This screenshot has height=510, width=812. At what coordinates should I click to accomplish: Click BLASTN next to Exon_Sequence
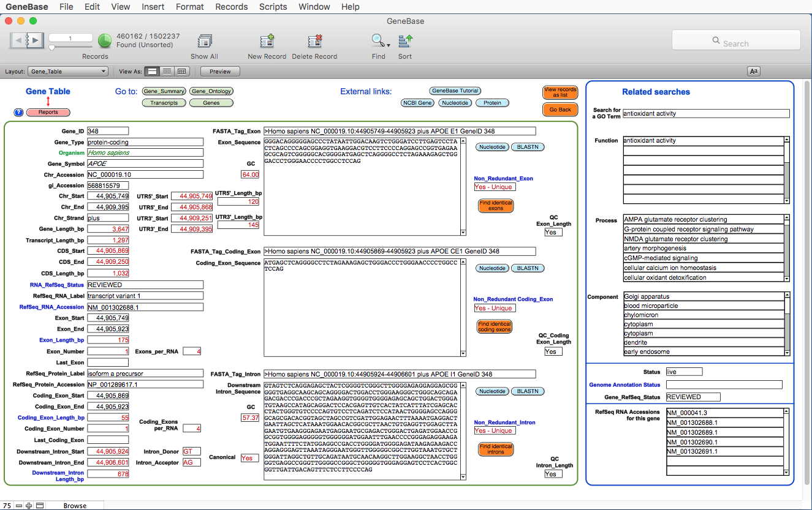tap(528, 147)
